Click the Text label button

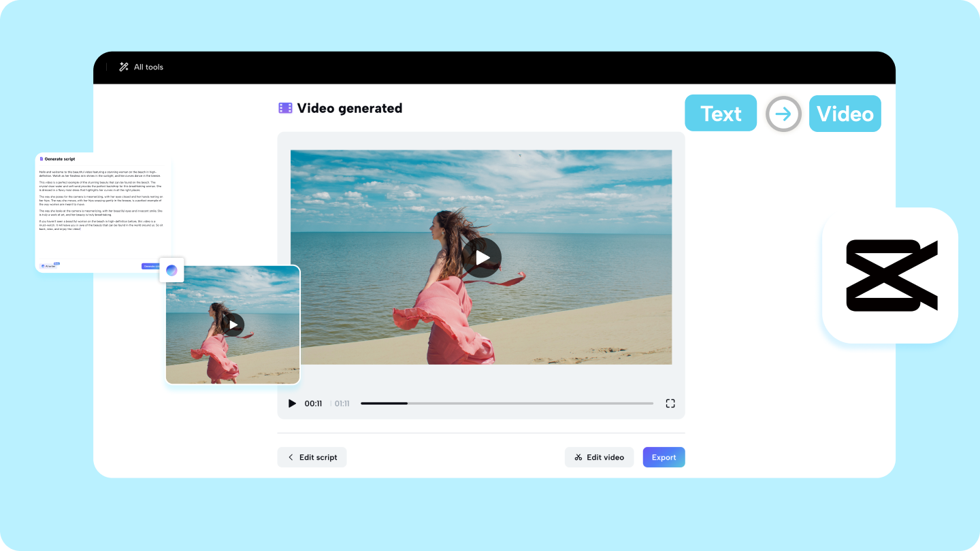tap(721, 113)
